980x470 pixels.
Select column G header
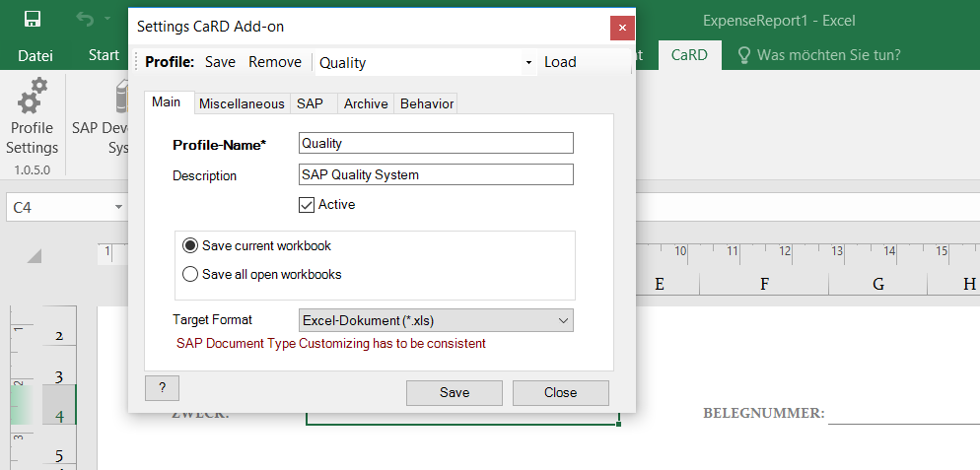[878, 285]
